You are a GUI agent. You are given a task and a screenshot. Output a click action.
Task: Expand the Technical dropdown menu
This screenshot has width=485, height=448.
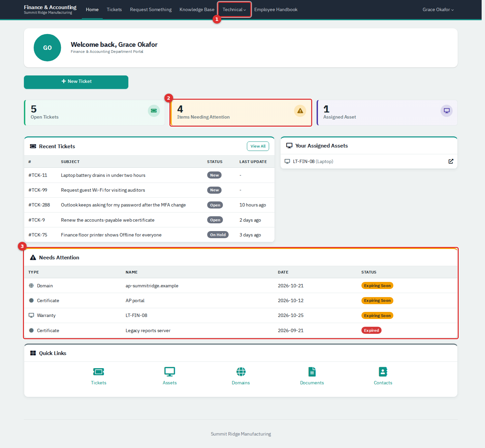click(x=234, y=9)
